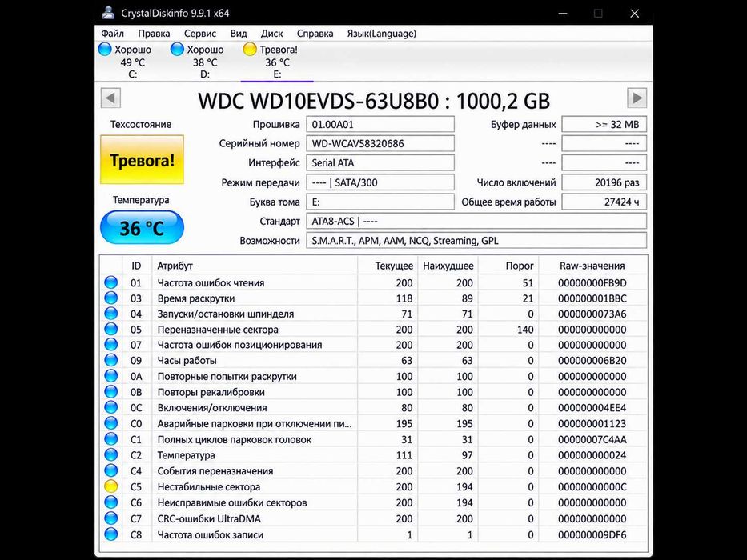Click status icon for События переназначения
Screen dimensions: 747x560
pos(111,470)
